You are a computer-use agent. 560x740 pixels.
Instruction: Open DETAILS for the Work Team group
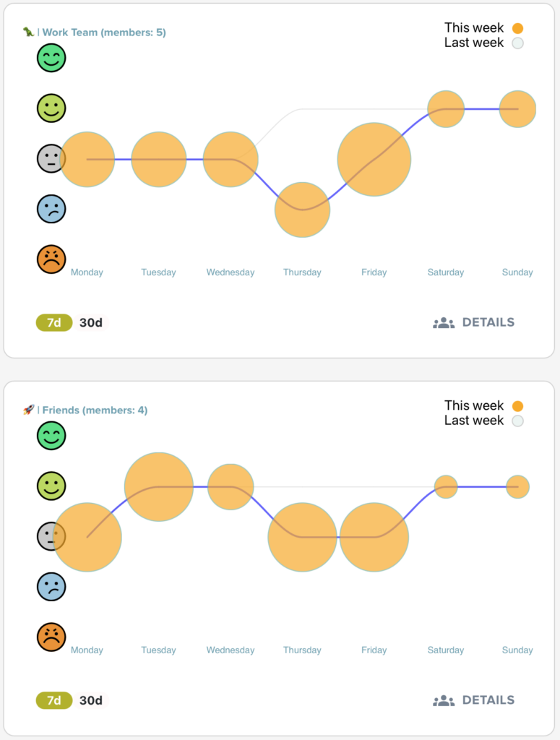coord(474,322)
